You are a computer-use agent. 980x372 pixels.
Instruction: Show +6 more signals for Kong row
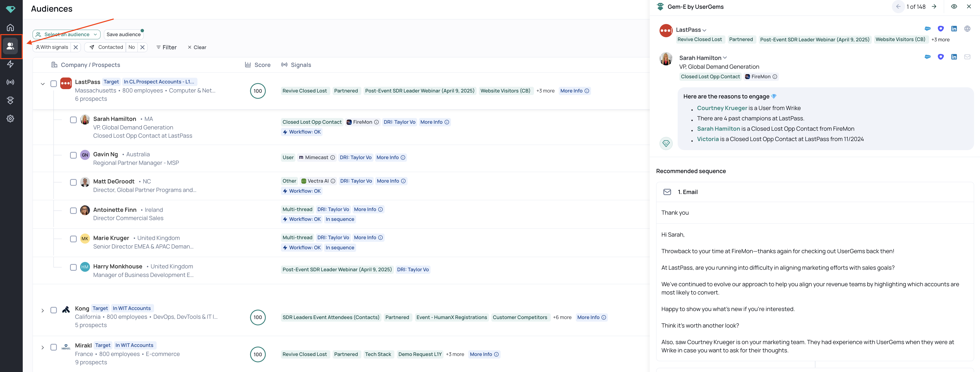(562, 317)
